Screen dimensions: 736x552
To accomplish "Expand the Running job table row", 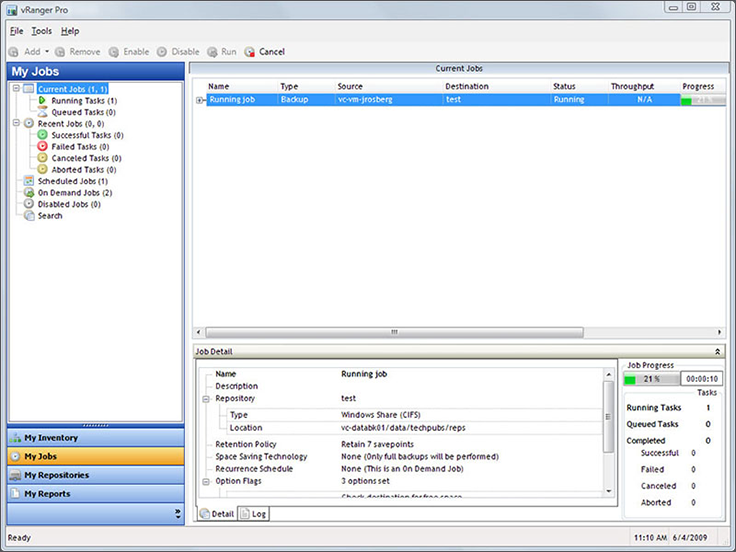I will tap(199, 100).
